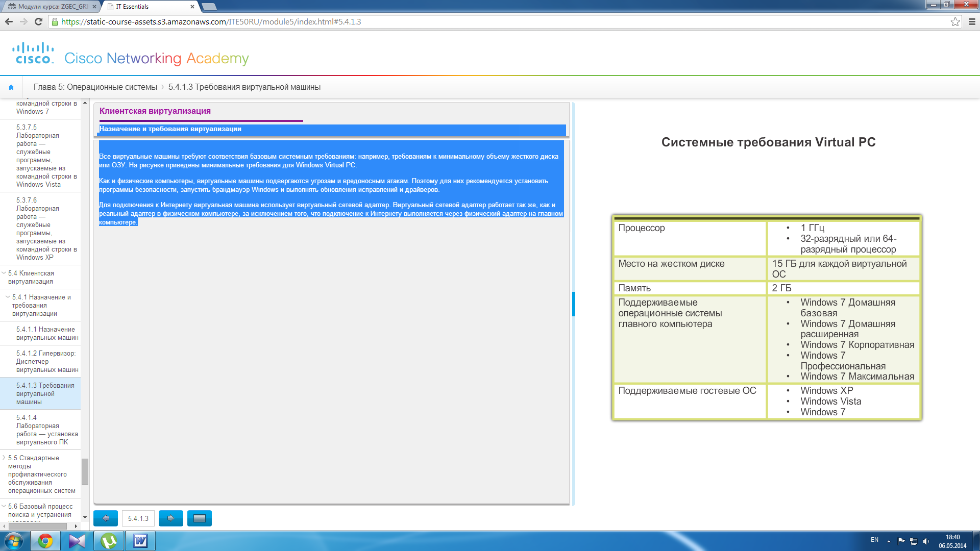Click breadcrumb Глава 5: Операционные системы
This screenshot has width=980, height=551.
(95, 87)
